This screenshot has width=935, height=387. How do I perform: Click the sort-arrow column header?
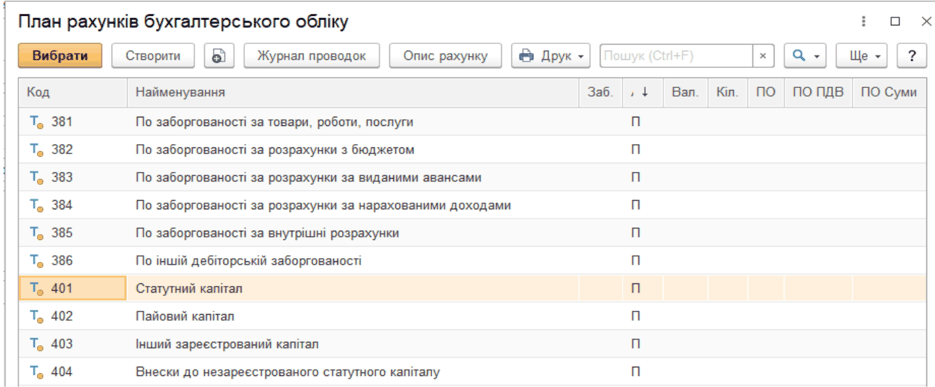(643, 93)
